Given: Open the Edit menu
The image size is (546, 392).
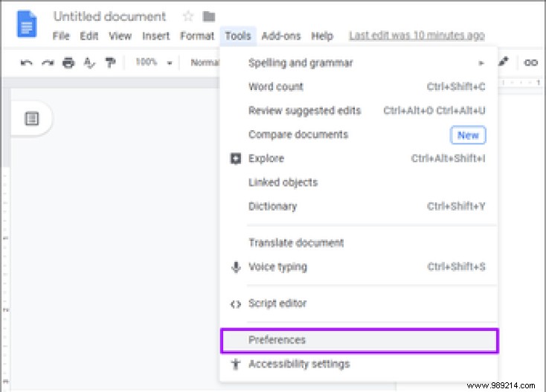Looking at the screenshot, I should (89, 36).
